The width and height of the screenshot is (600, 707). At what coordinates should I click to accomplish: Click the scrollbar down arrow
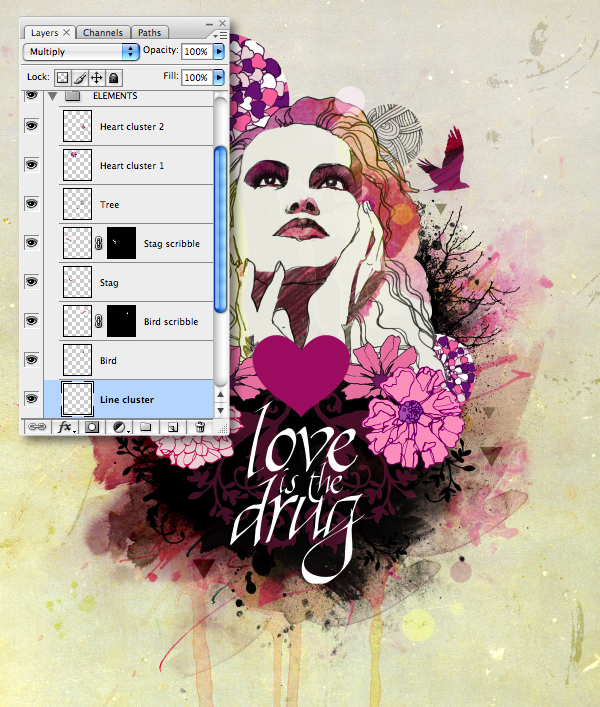pos(220,410)
